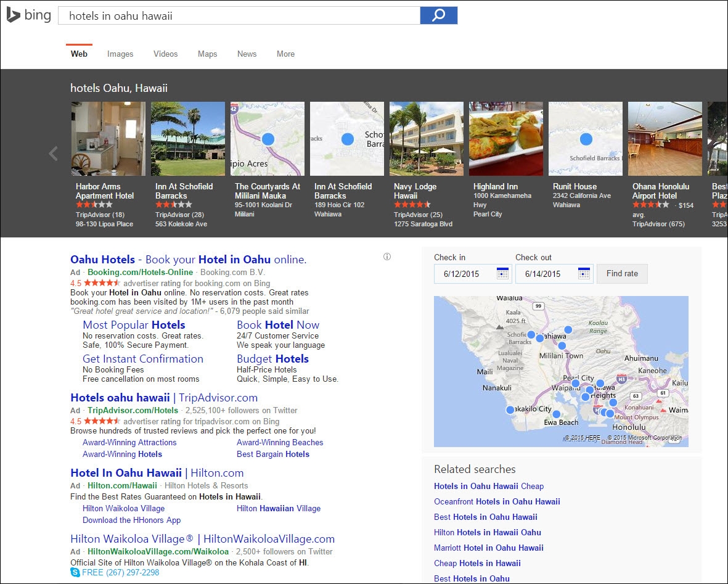Click the Bing logo
This screenshot has width=728, height=584.
tap(29, 15)
